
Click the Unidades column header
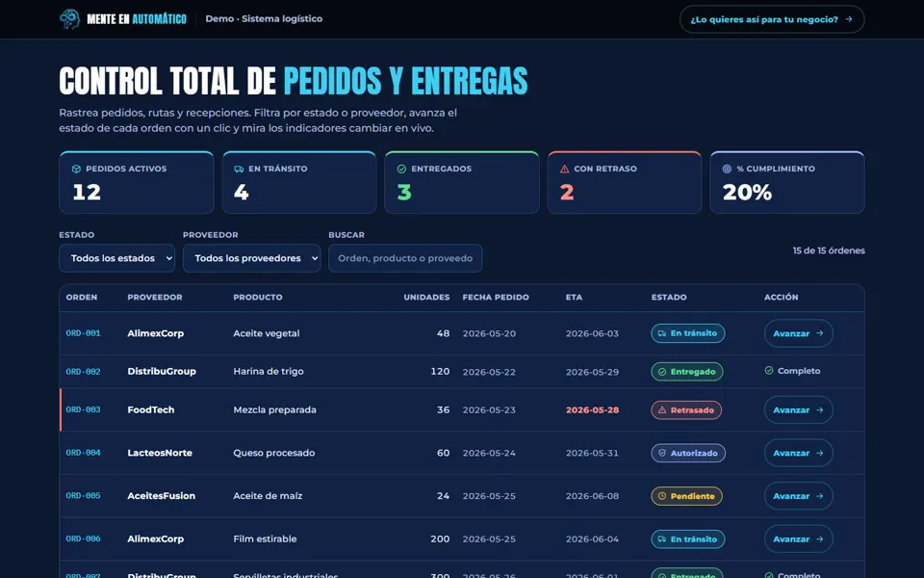point(426,298)
